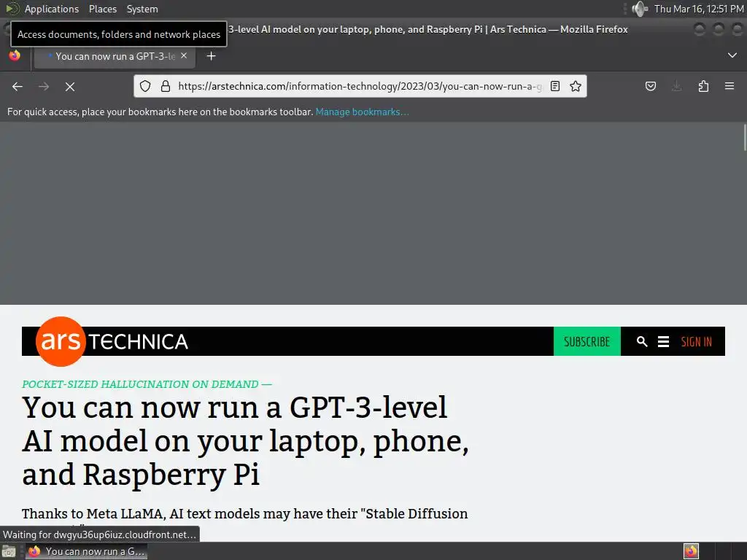List all tabs dropdown
Viewport: 747px width, 560px height.
tap(732, 55)
